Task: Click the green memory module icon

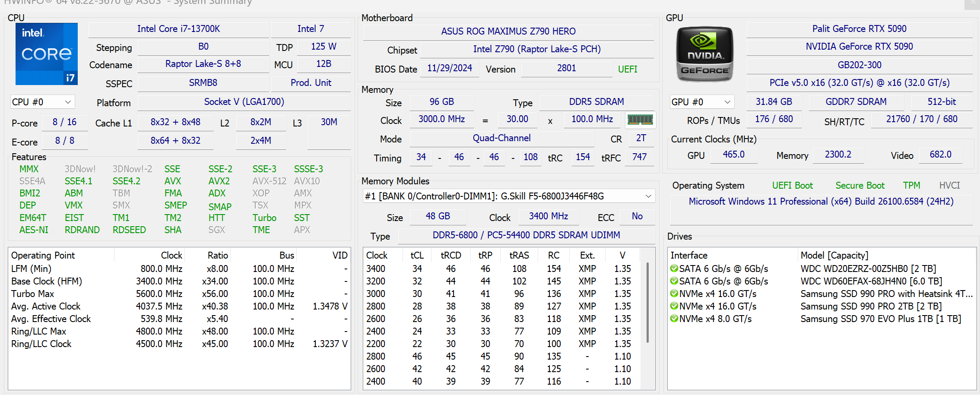Action: tap(640, 120)
